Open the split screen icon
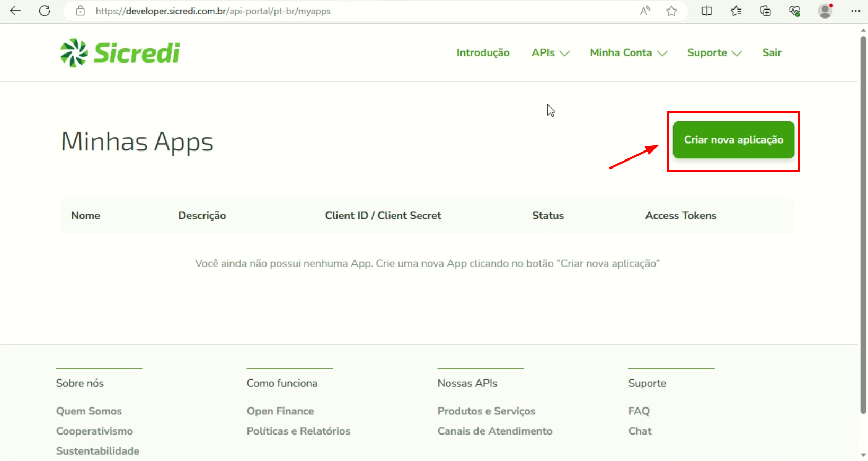Screen dimensions: 868x461 pyautogui.click(x=706, y=11)
